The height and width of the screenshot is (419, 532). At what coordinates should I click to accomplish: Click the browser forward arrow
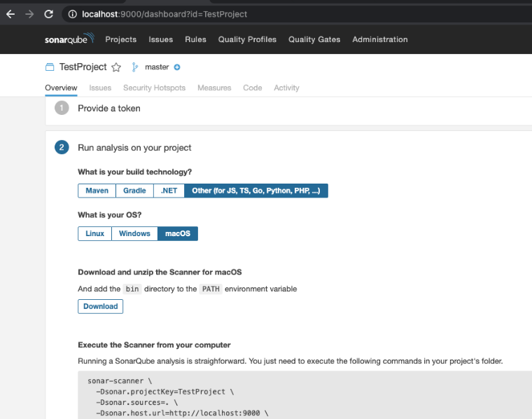[29, 14]
